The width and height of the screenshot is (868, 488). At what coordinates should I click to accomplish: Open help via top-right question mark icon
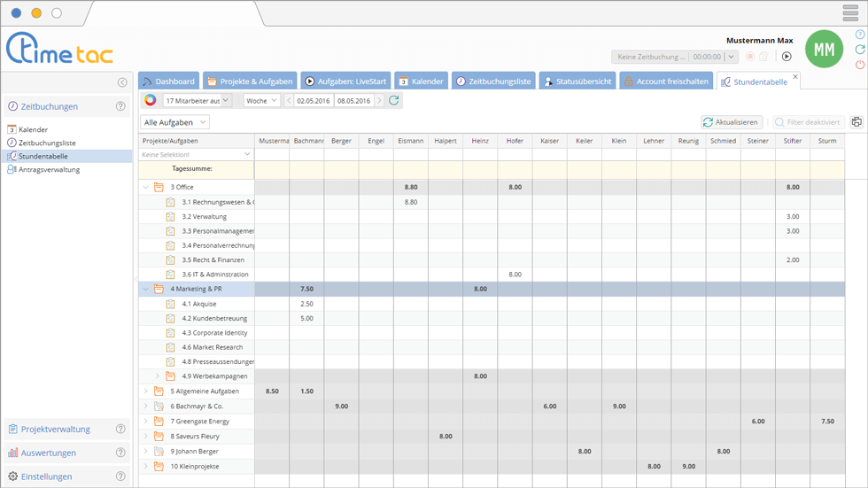(x=860, y=35)
